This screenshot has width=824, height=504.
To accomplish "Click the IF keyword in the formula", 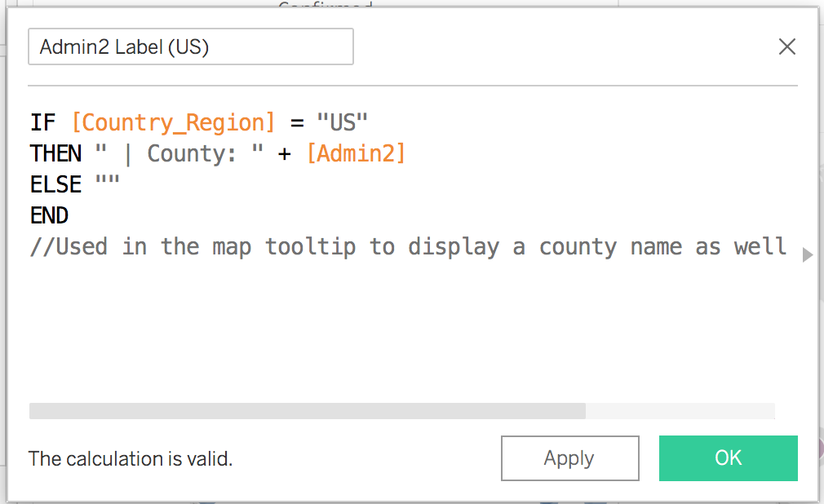I will (x=42, y=122).
